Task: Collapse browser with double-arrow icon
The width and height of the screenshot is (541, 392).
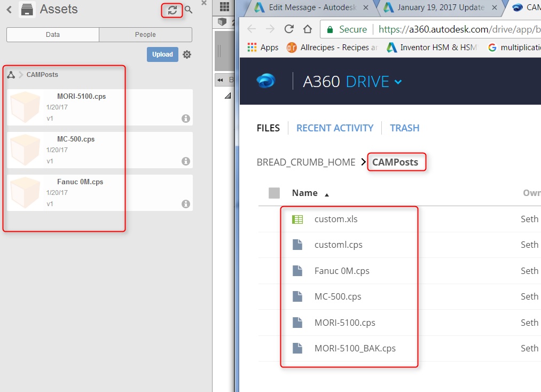Action: point(220,80)
